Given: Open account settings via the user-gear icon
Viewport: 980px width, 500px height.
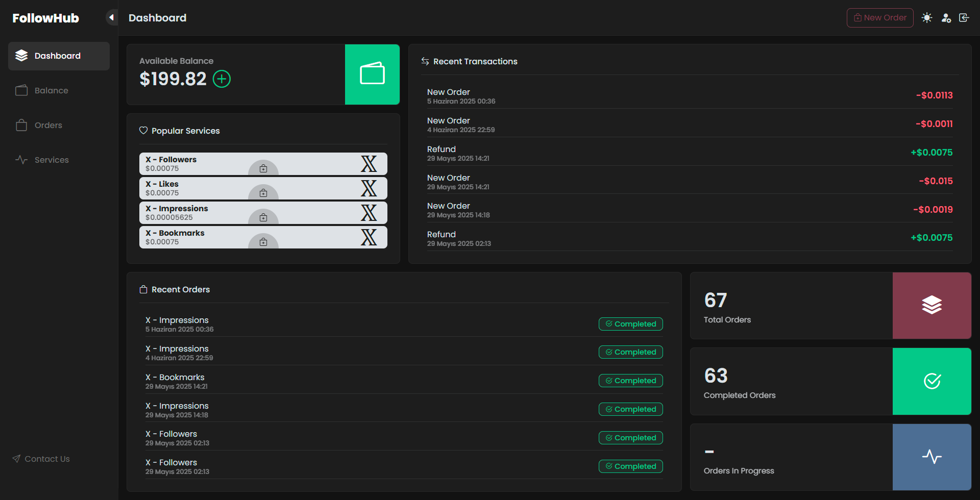Looking at the screenshot, I should coord(946,17).
